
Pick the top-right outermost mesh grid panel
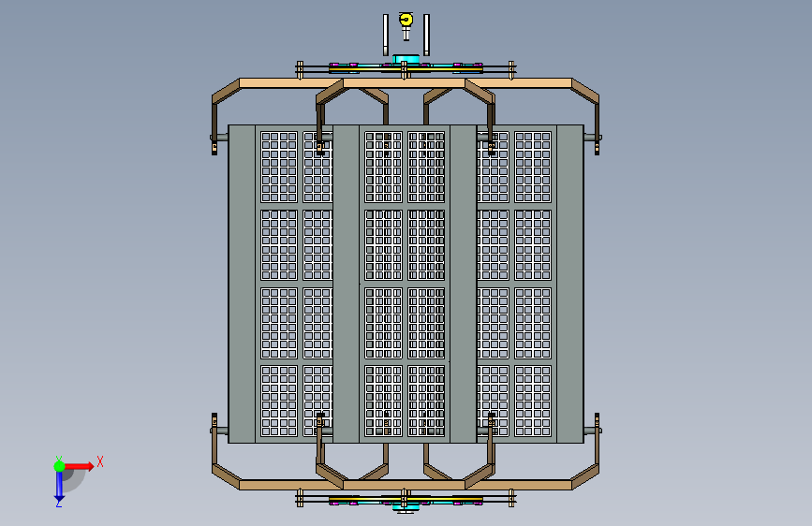(533, 167)
